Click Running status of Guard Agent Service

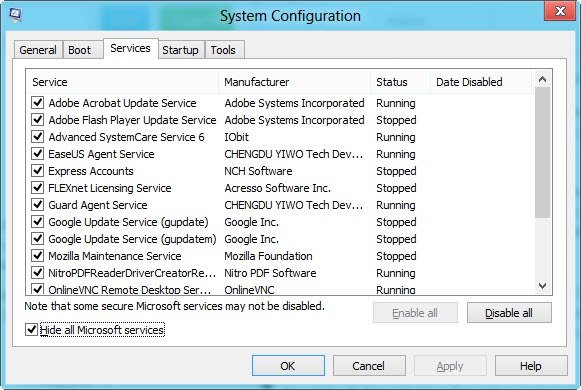point(396,205)
